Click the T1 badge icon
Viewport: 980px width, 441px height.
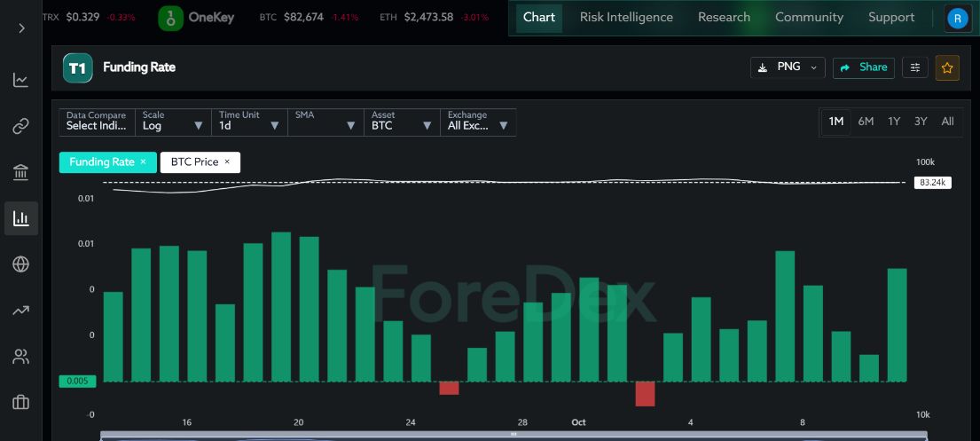[77, 67]
